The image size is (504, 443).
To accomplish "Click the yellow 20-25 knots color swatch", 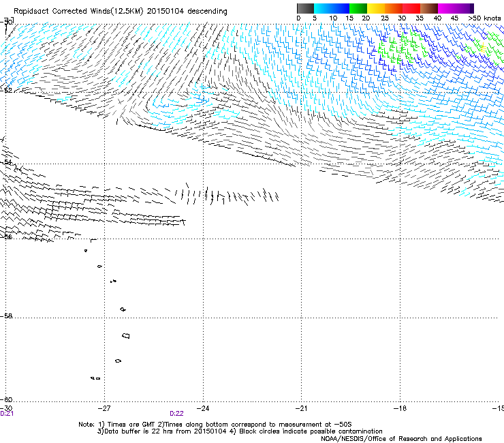I will coord(376,8).
